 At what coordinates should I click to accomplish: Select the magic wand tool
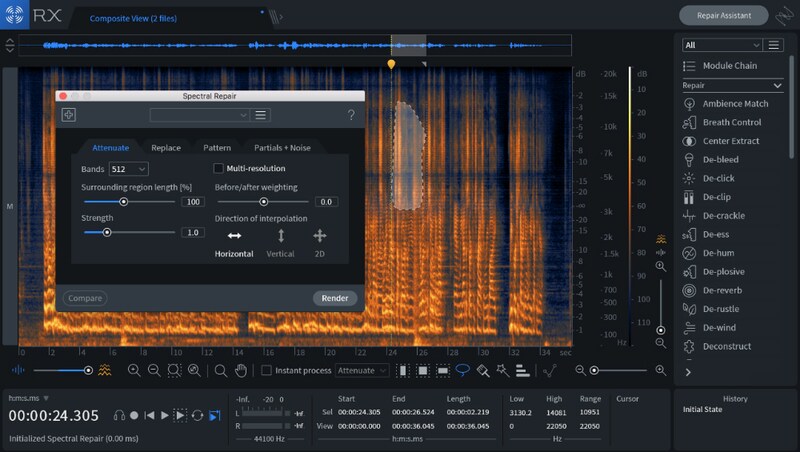tap(503, 370)
